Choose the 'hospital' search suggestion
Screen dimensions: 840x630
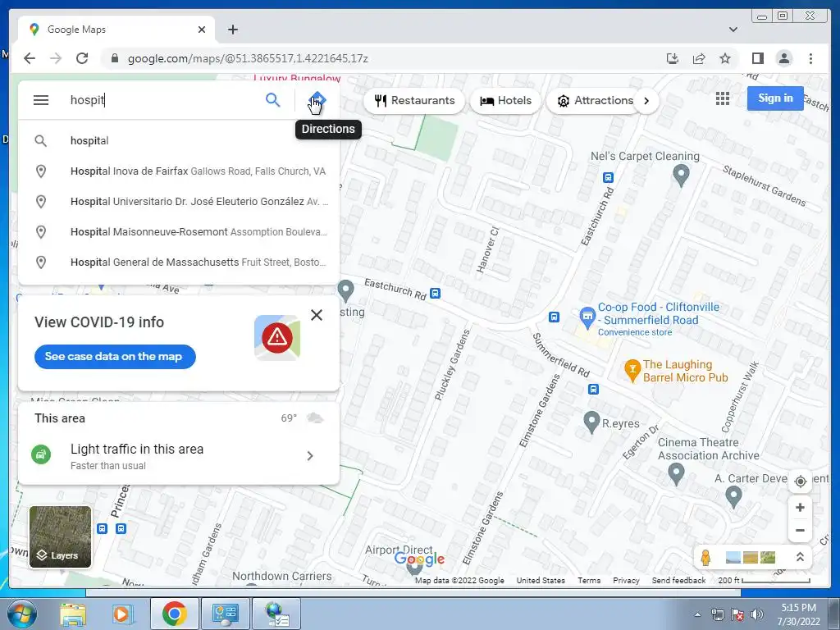tap(179, 141)
